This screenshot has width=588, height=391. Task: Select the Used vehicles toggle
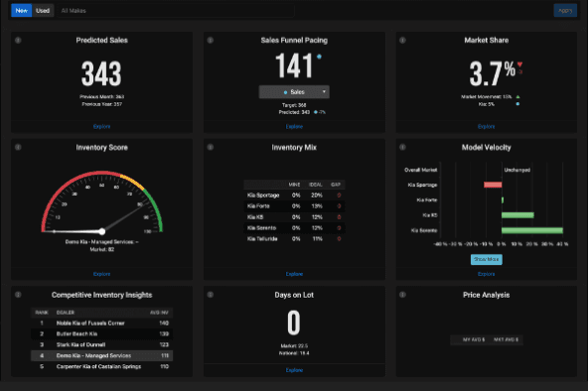(x=43, y=11)
